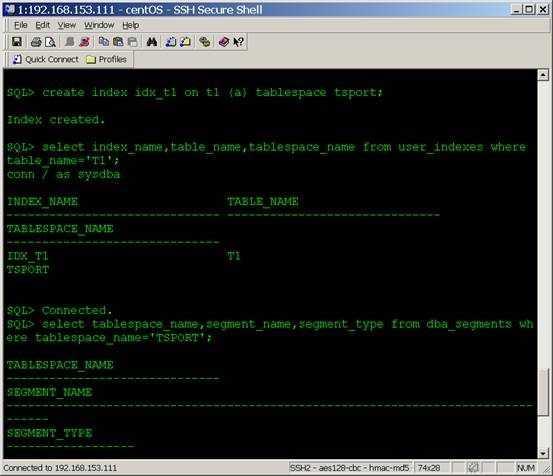Image resolution: width=553 pixels, height=476 pixels.
Task: Open a New Terminal Window icon
Action: pyautogui.click(x=171, y=42)
